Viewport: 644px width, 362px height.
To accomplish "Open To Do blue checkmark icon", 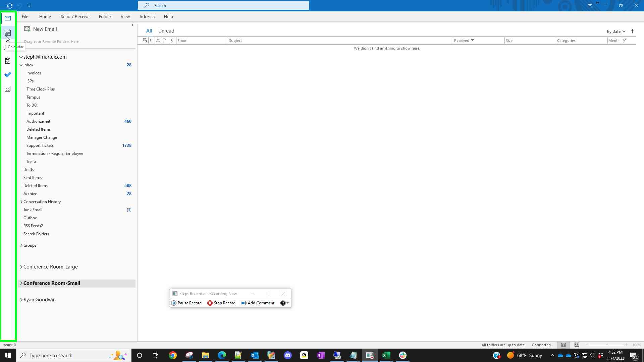I will coord(8,75).
